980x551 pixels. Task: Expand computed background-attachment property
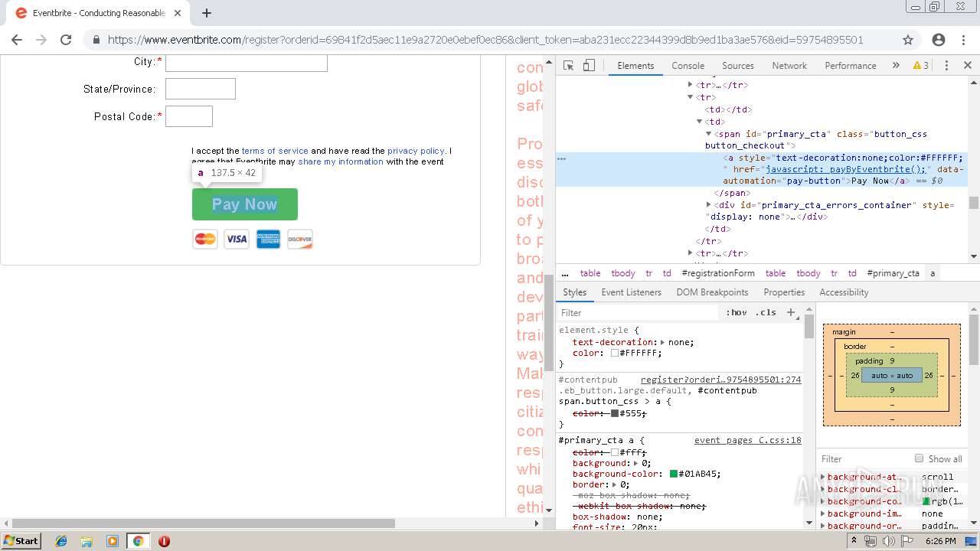tap(824, 477)
